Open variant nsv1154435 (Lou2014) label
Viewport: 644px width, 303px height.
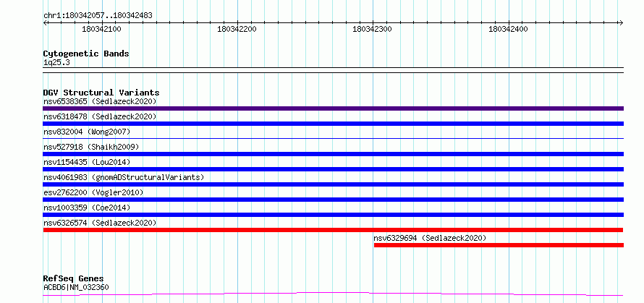click(87, 162)
